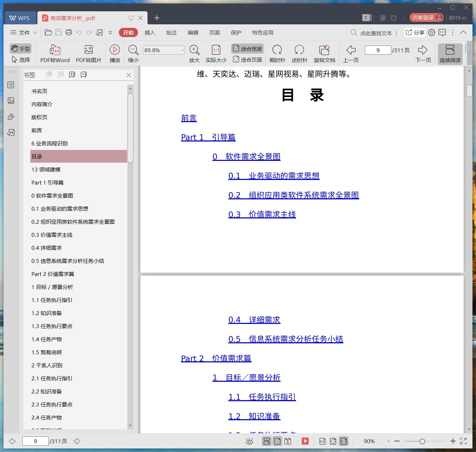Select the Hand tool
The height and width of the screenshot is (452, 476).
pos(20,49)
